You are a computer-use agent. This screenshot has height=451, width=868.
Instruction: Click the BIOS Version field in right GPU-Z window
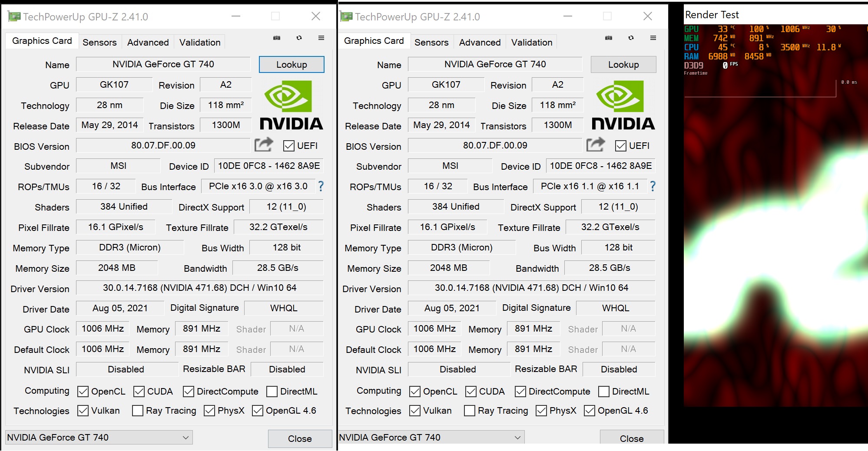(495, 145)
